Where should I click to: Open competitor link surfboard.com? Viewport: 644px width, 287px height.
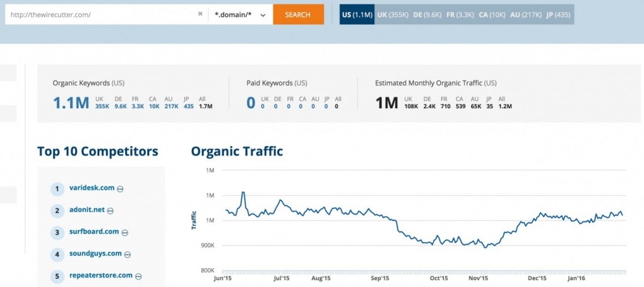click(94, 232)
